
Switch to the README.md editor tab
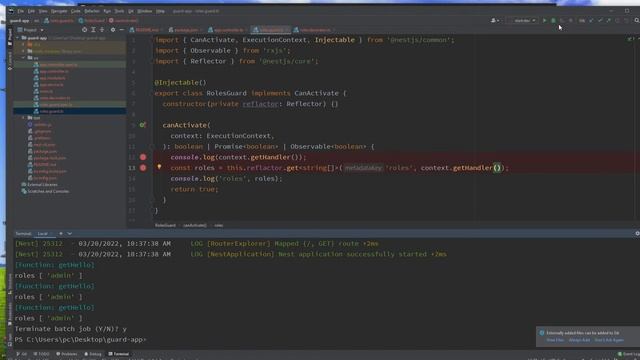tap(146, 30)
